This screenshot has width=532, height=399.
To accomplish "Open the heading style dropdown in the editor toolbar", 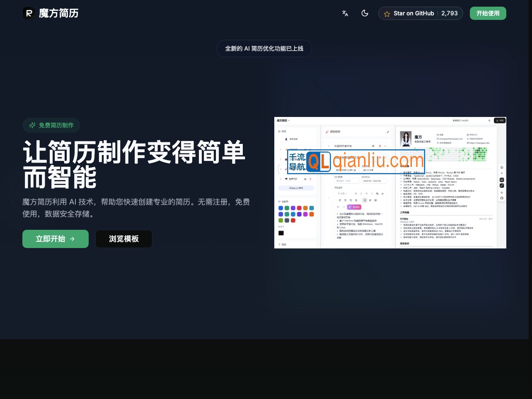I will click(342, 193).
